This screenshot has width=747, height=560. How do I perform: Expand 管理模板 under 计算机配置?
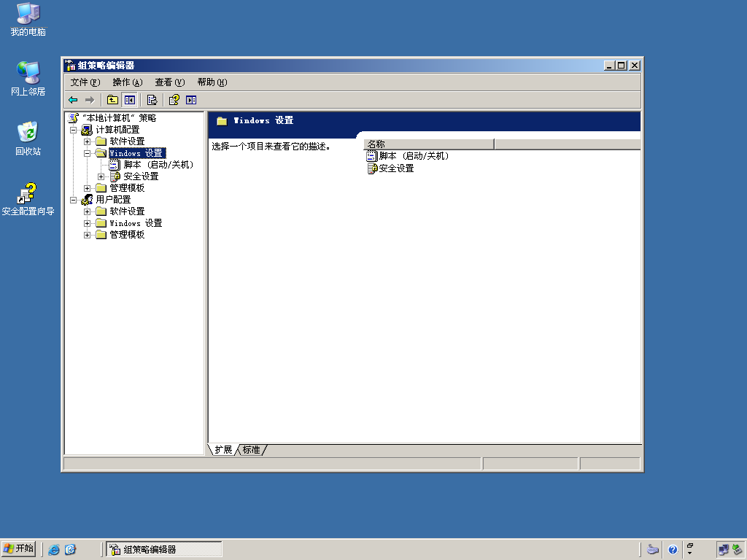88,188
